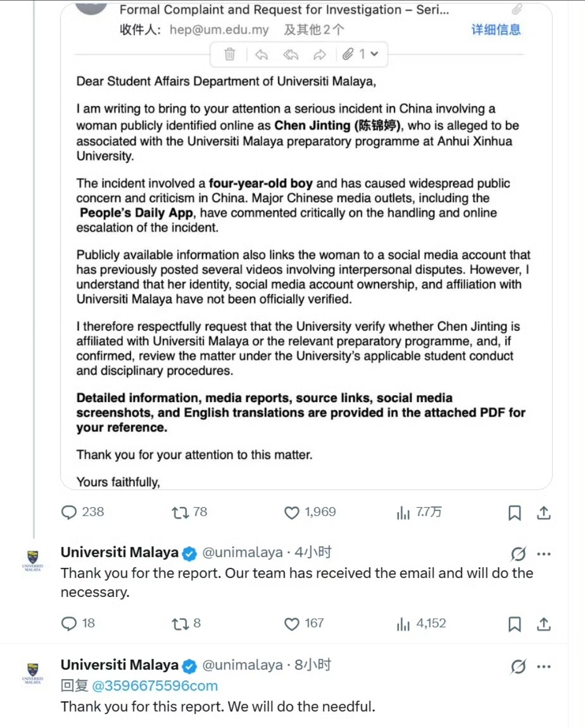
Task: View analytics showing 7.7万 views
Action: coord(419,512)
